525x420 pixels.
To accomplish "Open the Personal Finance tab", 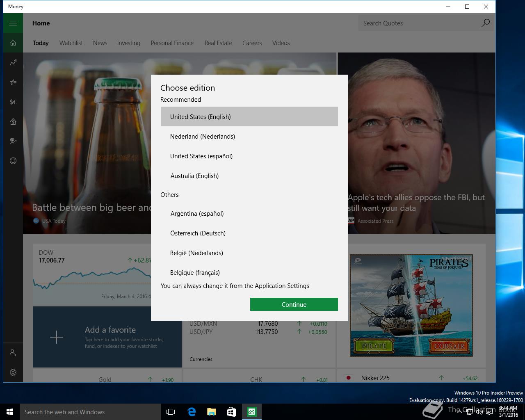I will [x=172, y=43].
